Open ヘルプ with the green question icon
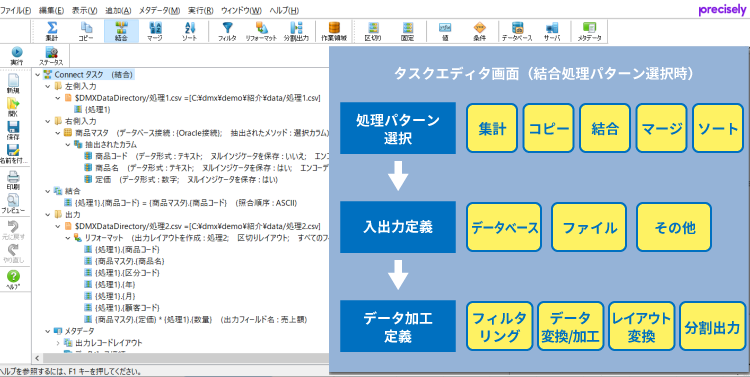Viewport: 750px width, 377px height. tap(13, 280)
